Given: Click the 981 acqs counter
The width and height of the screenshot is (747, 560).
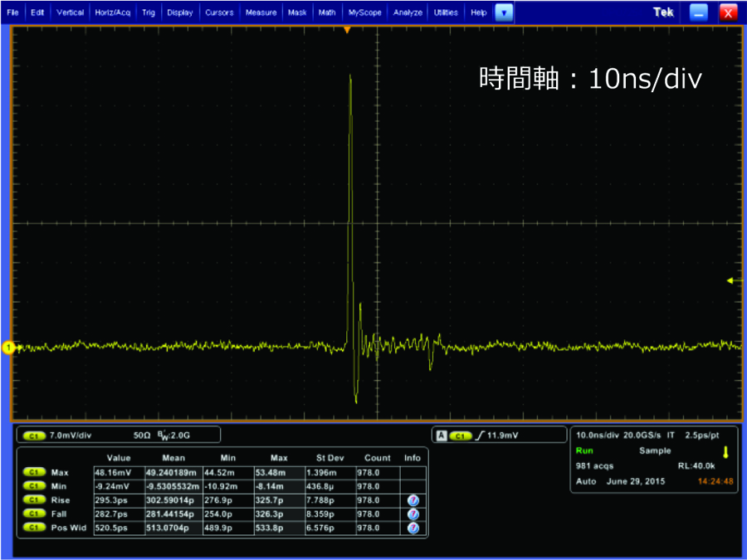Looking at the screenshot, I should (x=594, y=465).
